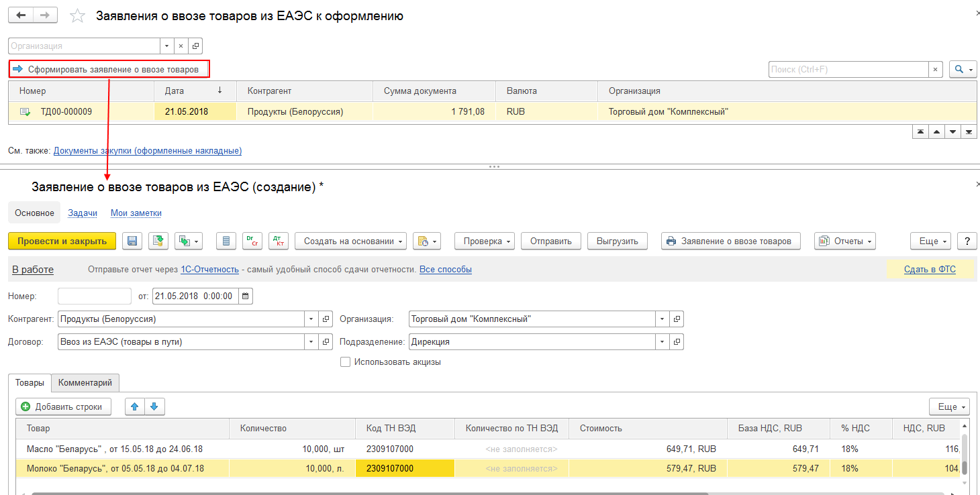The image size is (980, 495).
Task: Open the attached files icon dropdown
Action: (426, 241)
